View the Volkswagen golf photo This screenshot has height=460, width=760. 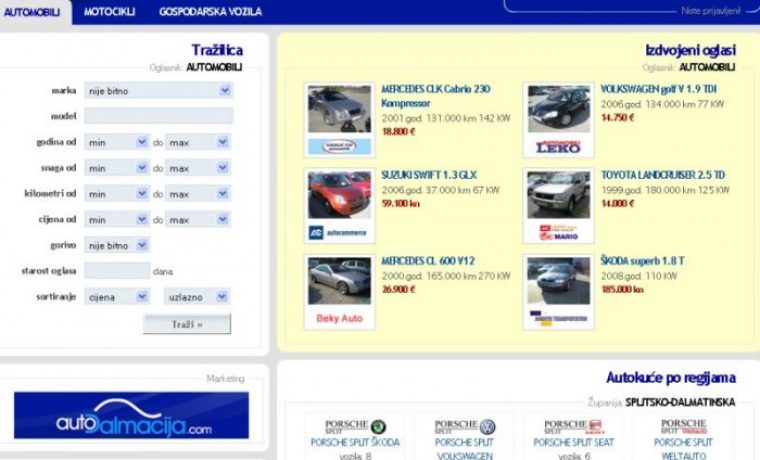point(559,109)
